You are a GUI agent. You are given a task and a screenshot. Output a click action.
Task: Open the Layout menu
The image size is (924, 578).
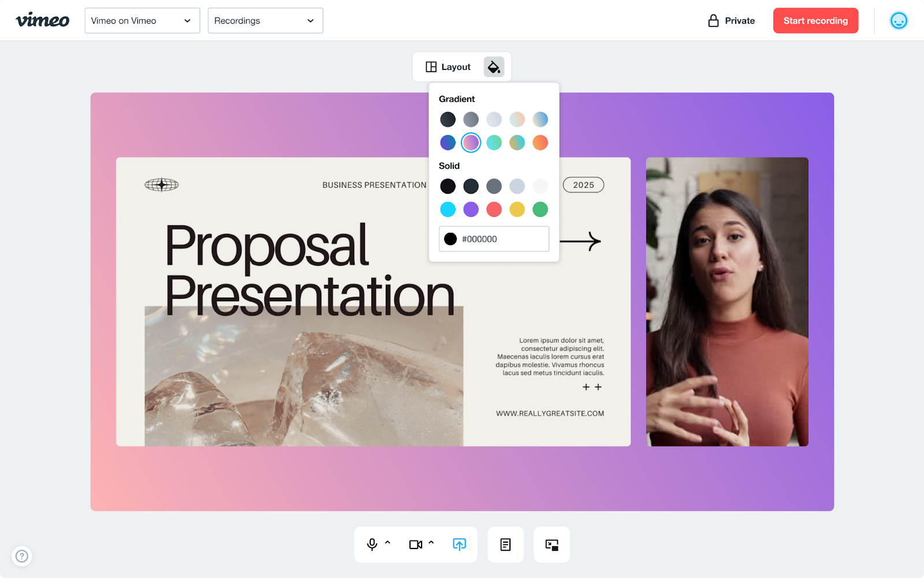click(448, 67)
